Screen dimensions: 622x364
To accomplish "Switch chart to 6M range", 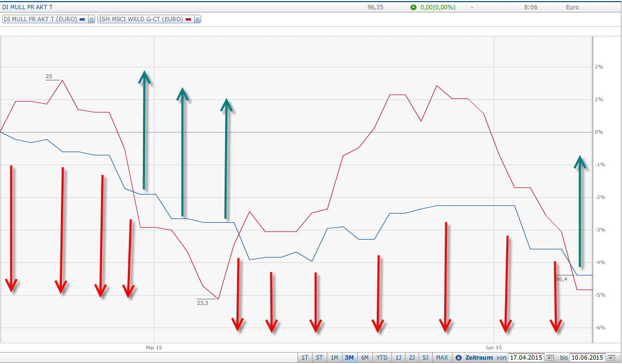I will pos(364,357).
